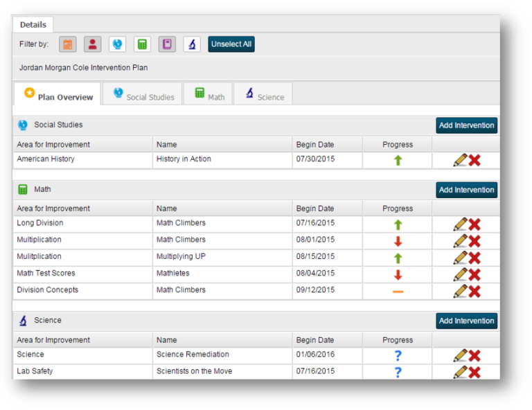
Task: Click the question mark progress for Science Remediation
Action: [398, 356]
